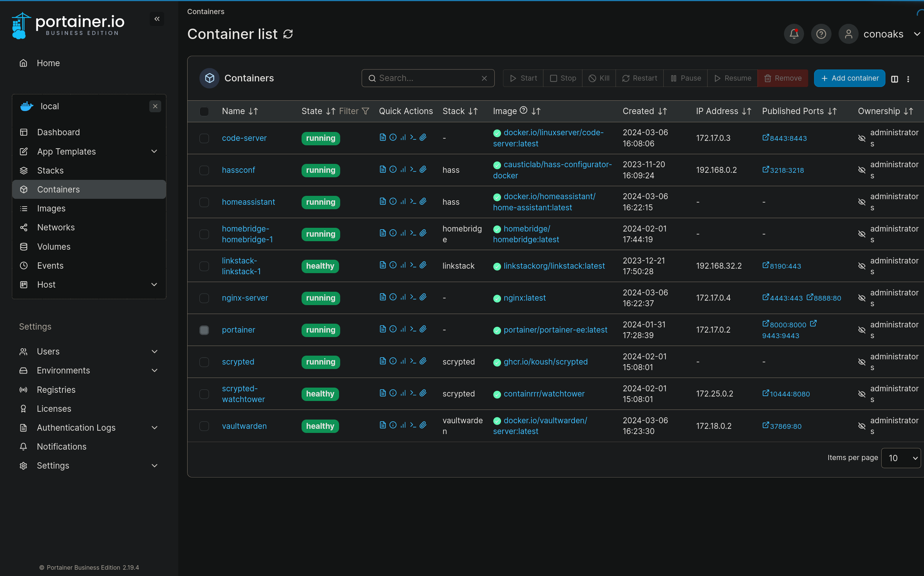
Task: Toggle select-all containers checkbox
Action: tap(204, 111)
